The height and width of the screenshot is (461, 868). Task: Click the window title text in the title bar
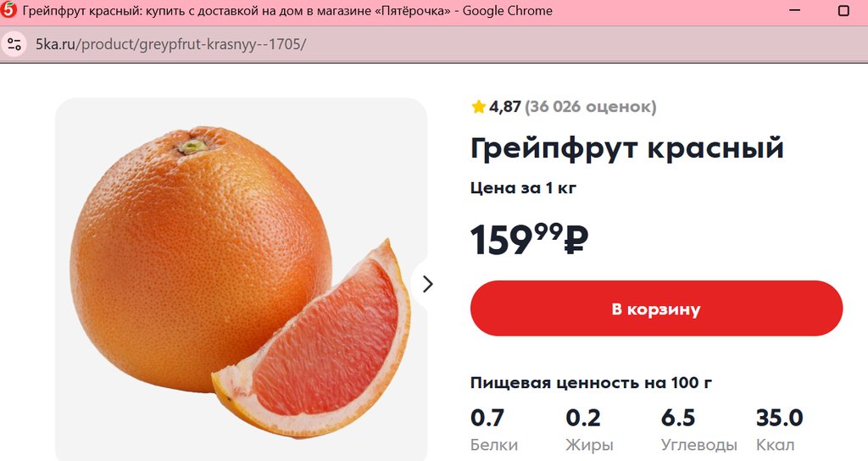click(288, 11)
